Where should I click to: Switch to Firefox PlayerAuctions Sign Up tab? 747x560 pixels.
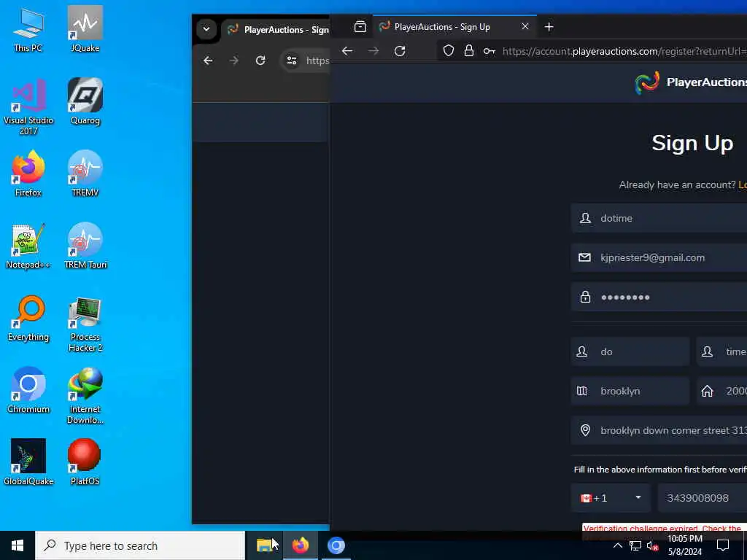(454, 27)
